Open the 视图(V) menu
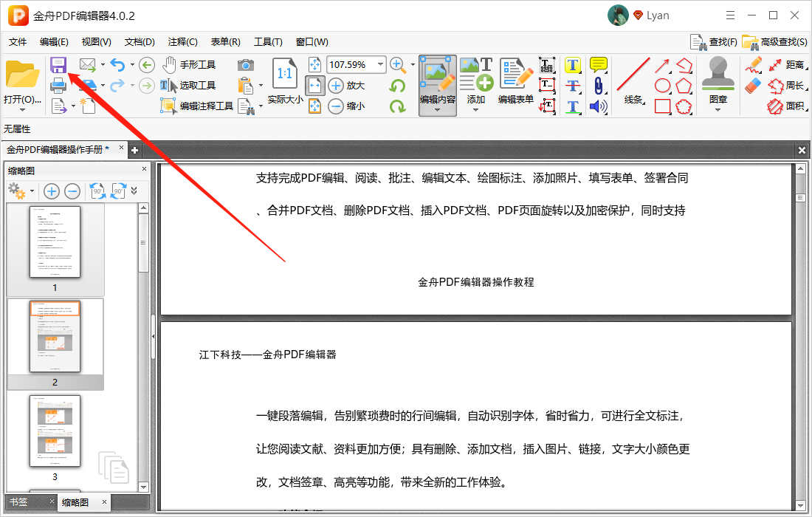812x517 pixels. click(96, 42)
